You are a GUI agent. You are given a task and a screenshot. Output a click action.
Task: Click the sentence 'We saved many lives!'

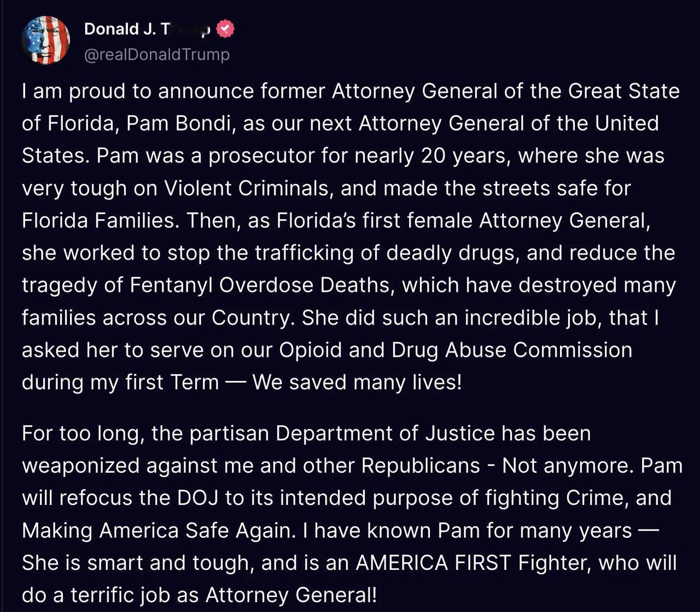point(357,382)
